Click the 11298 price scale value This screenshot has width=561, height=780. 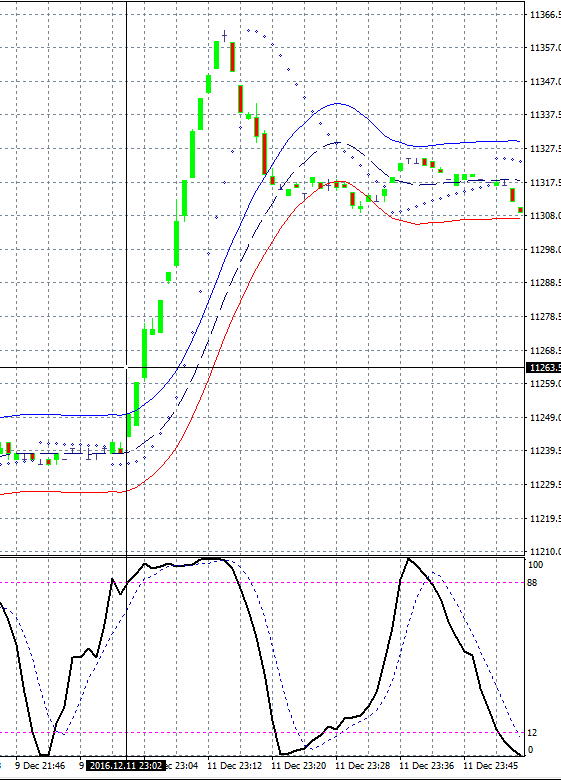(x=545, y=249)
